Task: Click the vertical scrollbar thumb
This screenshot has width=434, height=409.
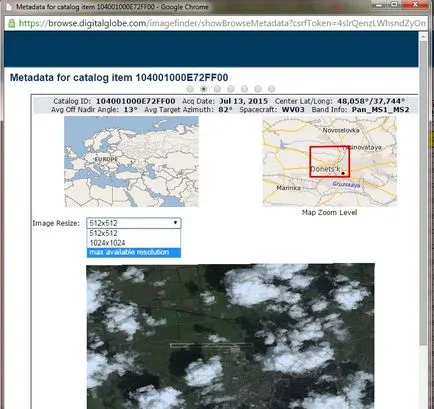Action: pyautogui.click(x=423, y=193)
